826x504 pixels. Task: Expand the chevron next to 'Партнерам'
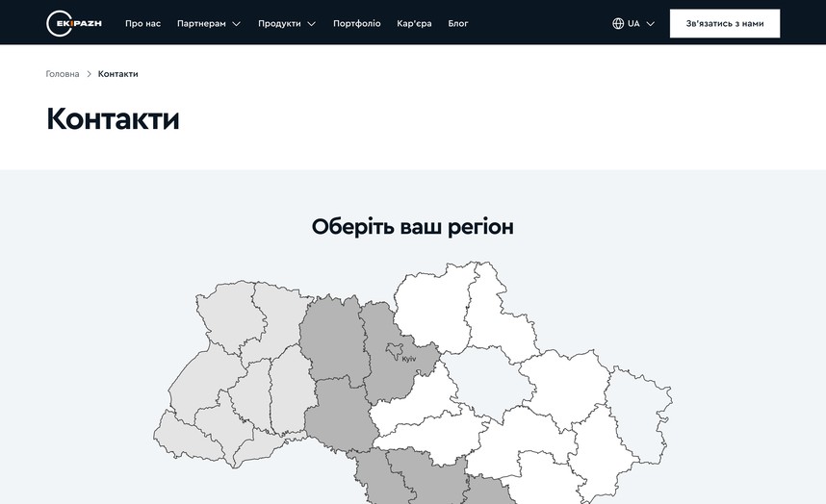(237, 24)
